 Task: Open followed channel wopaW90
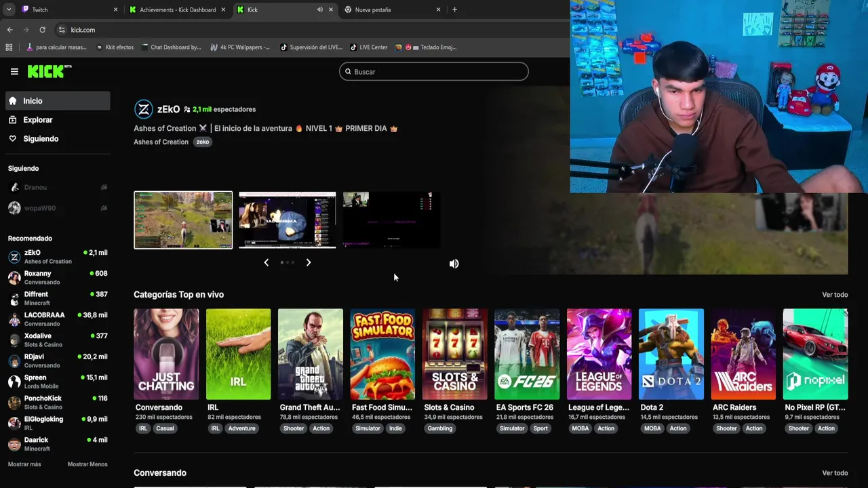(58, 208)
